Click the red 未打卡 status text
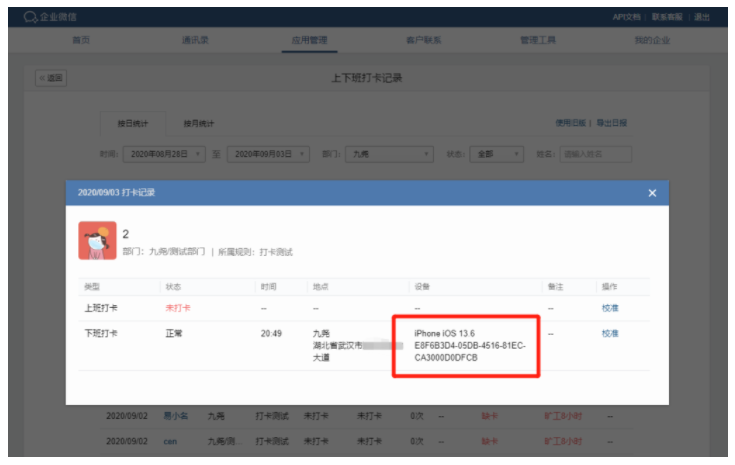 (178, 308)
